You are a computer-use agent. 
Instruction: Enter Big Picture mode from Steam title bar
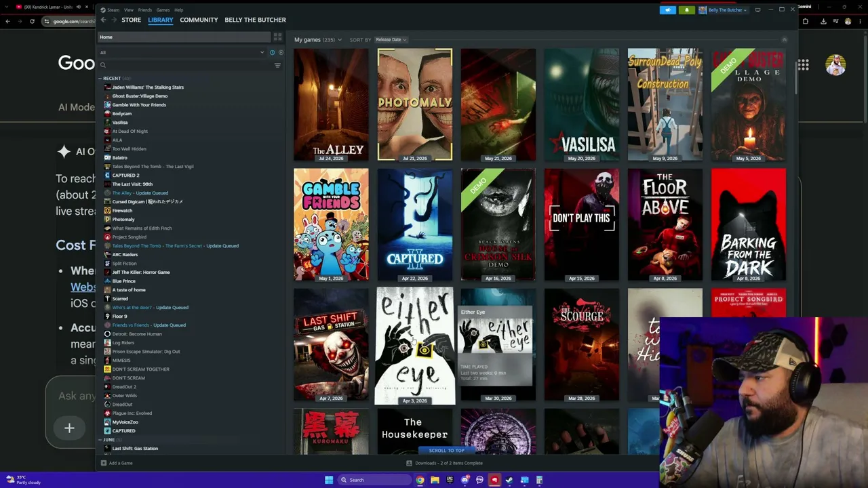[757, 10]
